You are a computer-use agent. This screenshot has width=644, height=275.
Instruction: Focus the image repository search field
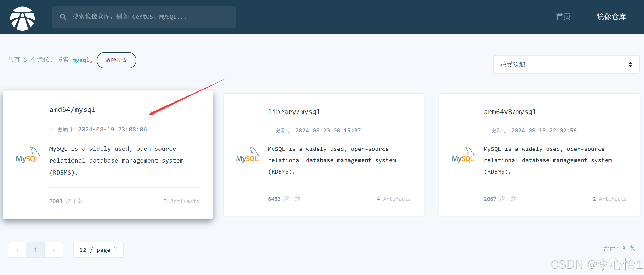click(x=144, y=17)
